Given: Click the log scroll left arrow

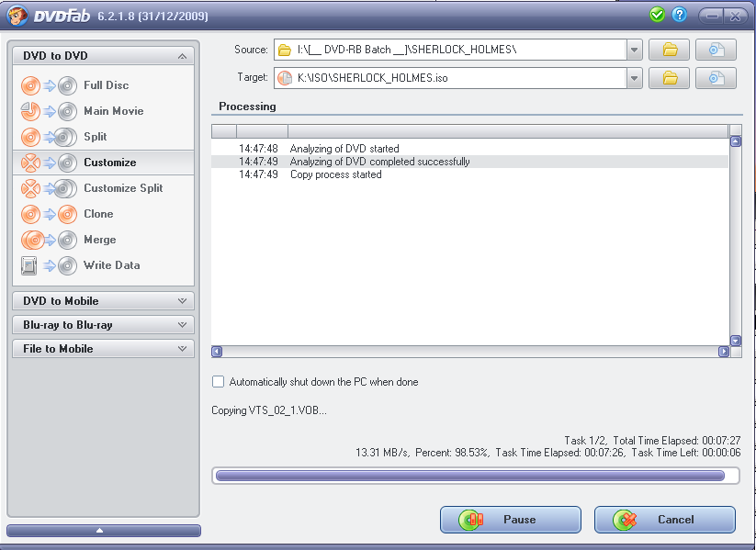Looking at the screenshot, I should pyautogui.click(x=217, y=352).
